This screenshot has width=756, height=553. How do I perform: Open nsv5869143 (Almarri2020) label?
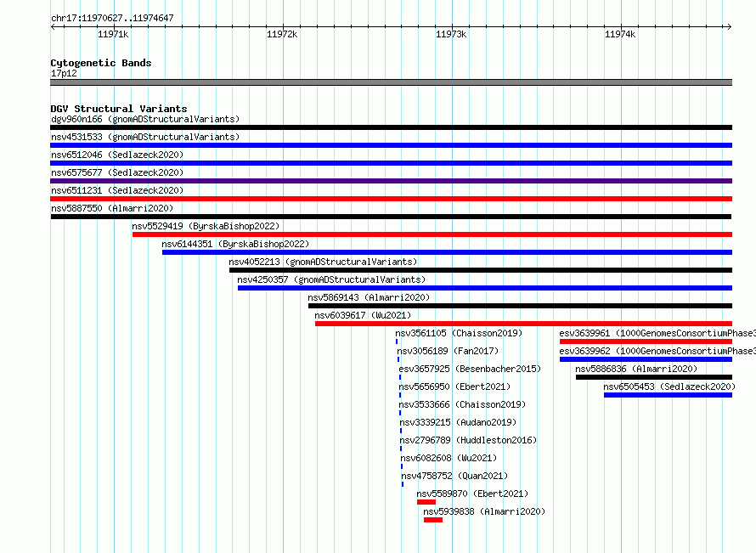pos(369,297)
